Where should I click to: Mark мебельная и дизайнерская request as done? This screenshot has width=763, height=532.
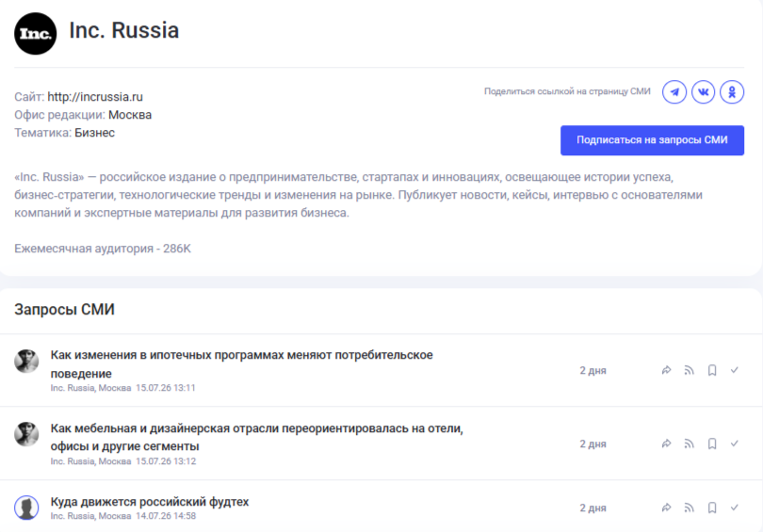click(x=735, y=443)
